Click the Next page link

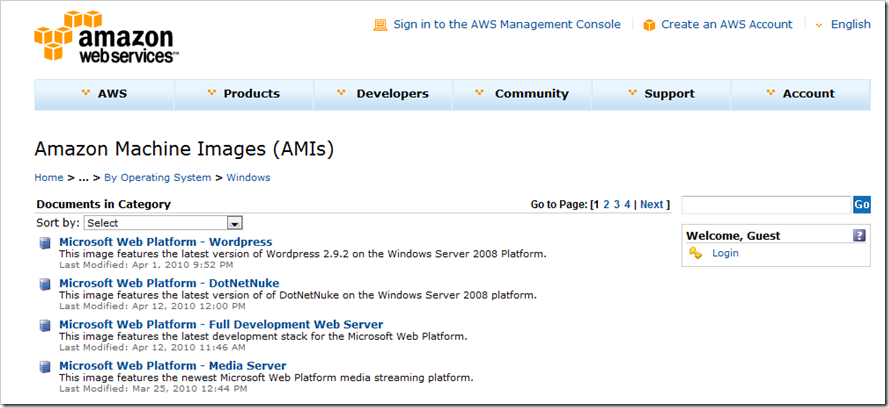point(651,205)
